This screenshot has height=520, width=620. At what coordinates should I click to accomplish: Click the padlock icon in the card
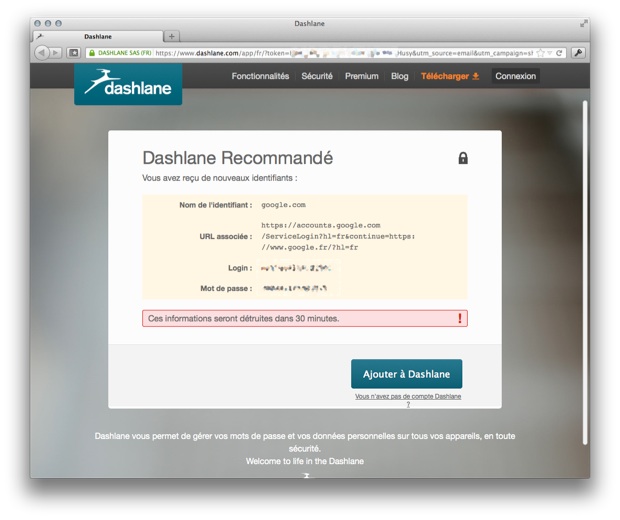(463, 158)
